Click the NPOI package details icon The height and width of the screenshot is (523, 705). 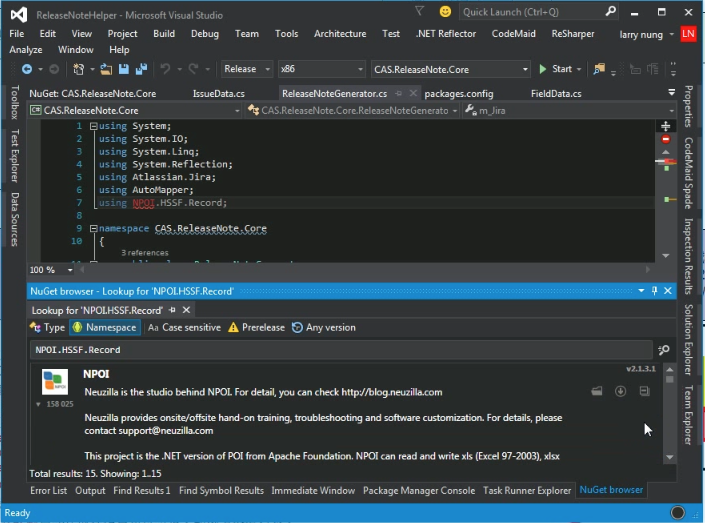644,391
